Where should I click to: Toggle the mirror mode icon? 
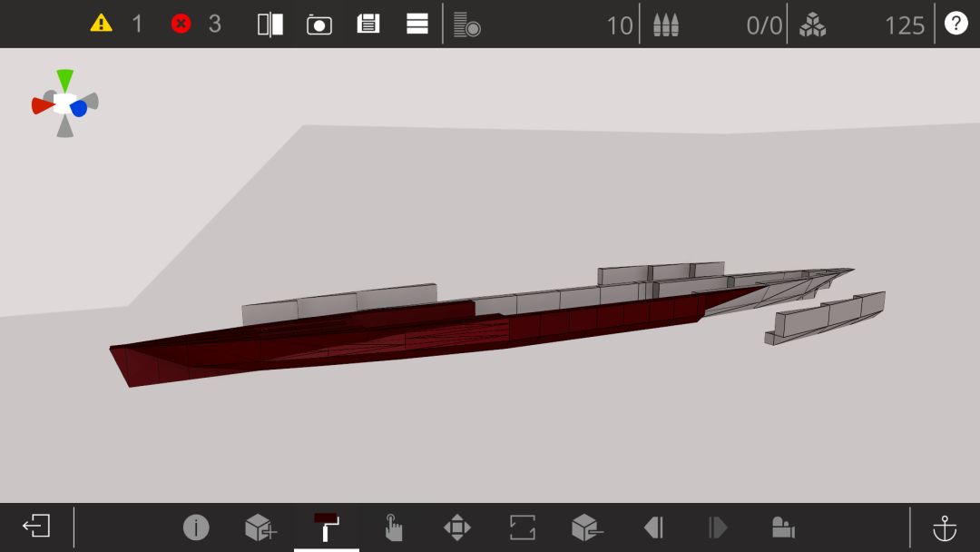point(270,25)
